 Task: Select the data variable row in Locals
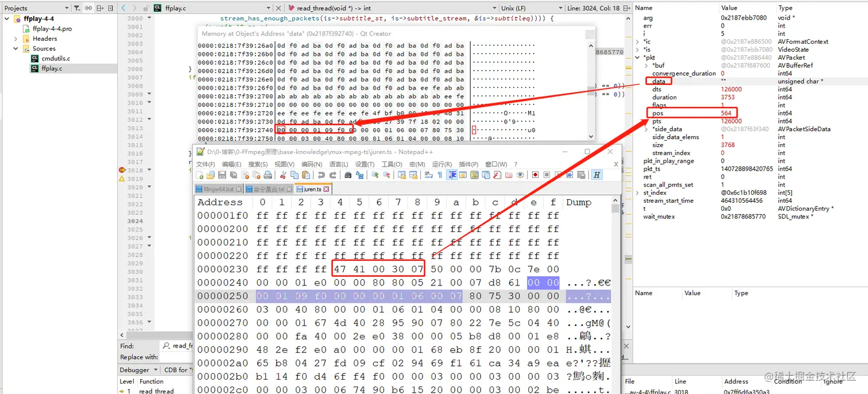pyautogui.click(x=750, y=82)
